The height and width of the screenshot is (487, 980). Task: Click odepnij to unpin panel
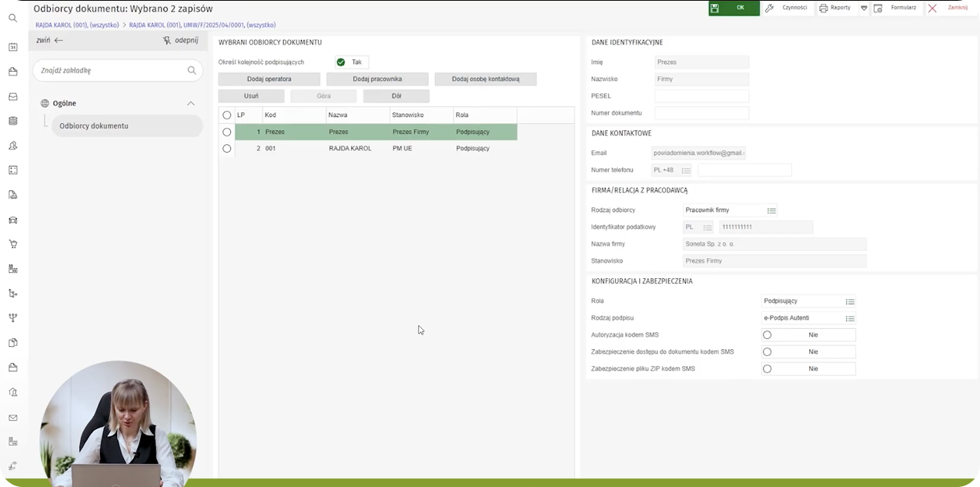click(186, 40)
